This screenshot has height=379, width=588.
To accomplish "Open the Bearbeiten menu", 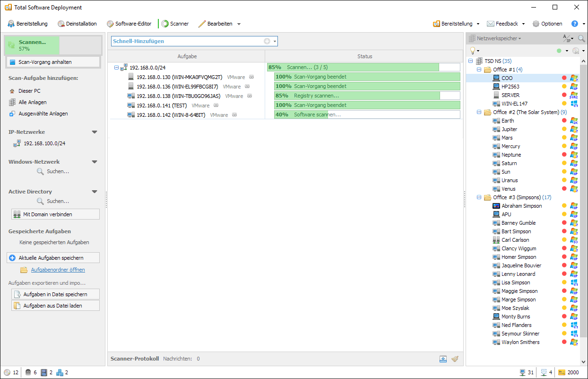I will point(219,24).
